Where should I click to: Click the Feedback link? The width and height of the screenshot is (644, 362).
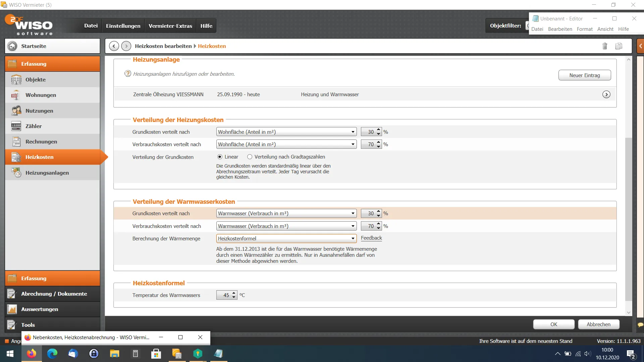[371, 238]
